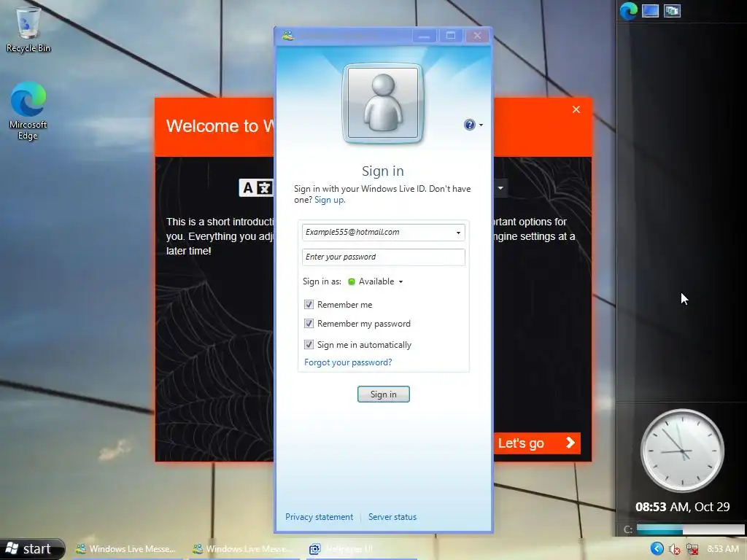Click the language translate icon in Welcome dialog
747x560 pixels.
(x=256, y=188)
